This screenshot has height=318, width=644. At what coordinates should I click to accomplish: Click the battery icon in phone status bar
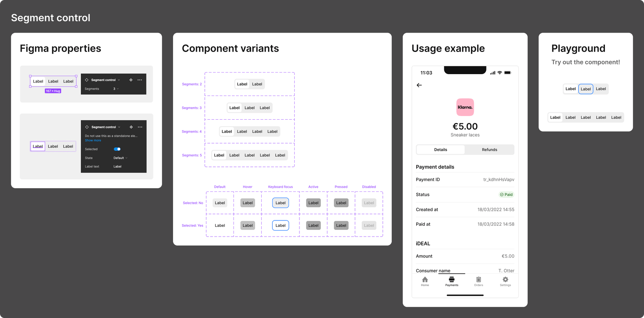[508, 73]
